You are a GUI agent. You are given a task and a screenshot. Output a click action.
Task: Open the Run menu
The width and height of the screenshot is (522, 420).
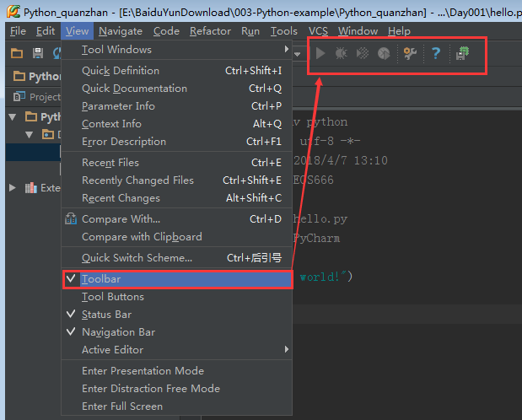tap(250, 31)
